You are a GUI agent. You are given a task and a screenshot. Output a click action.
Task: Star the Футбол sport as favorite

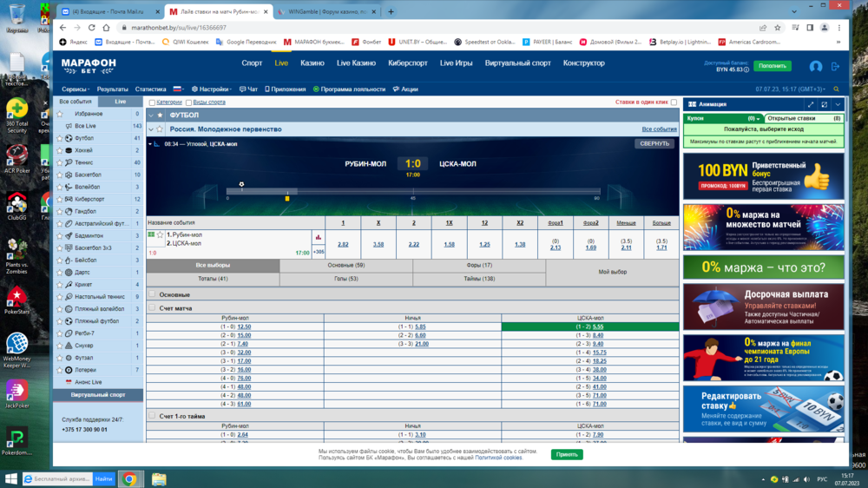(59, 138)
